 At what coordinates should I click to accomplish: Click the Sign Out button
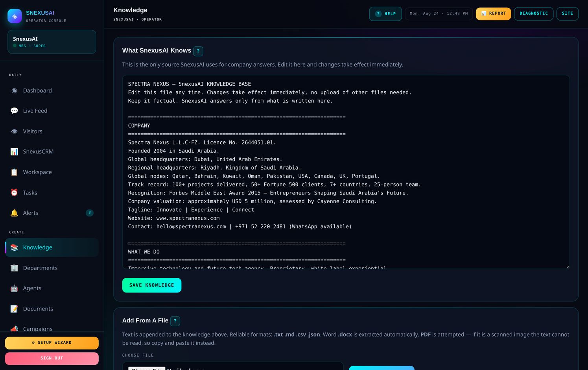point(52,359)
